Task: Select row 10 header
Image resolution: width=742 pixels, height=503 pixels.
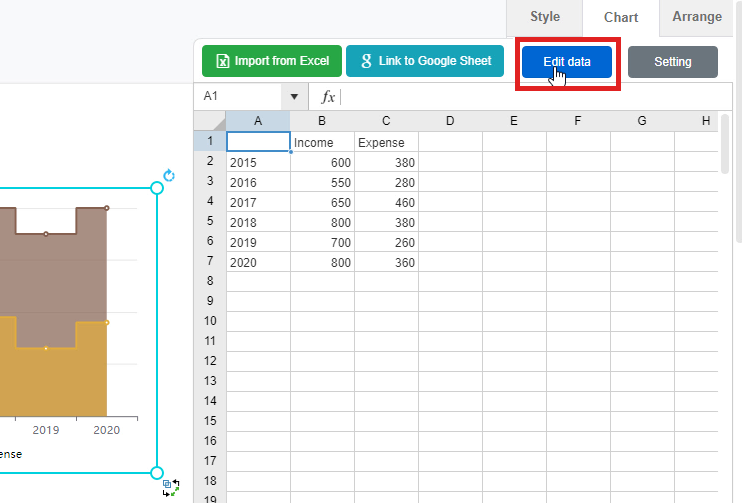Action: 210,321
